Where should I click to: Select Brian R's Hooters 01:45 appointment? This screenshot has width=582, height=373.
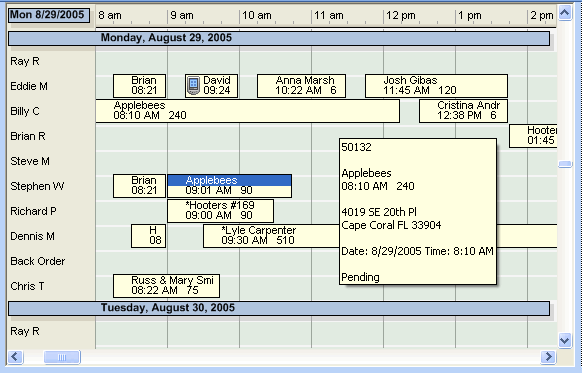pos(533,136)
